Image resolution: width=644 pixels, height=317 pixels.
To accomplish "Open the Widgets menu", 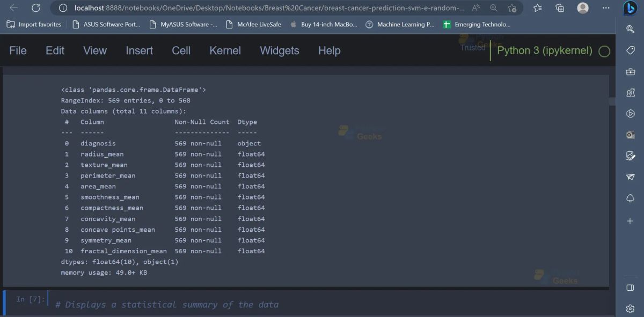I will pyautogui.click(x=280, y=50).
